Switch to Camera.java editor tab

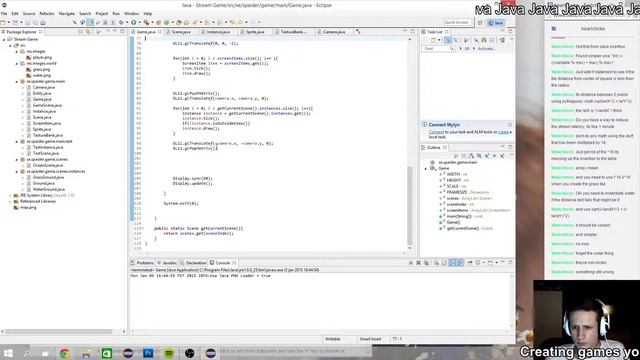(334, 32)
